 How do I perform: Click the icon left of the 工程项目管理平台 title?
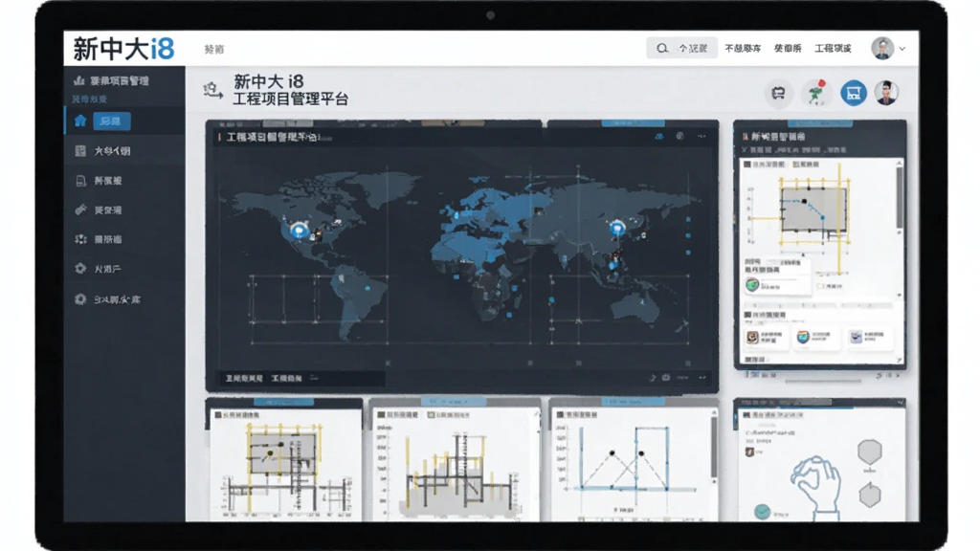[x=213, y=91]
